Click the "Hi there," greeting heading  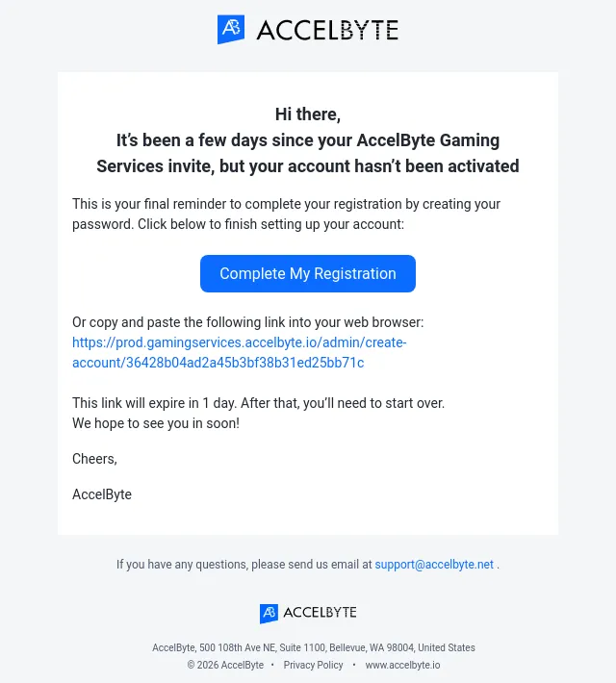point(308,114)
